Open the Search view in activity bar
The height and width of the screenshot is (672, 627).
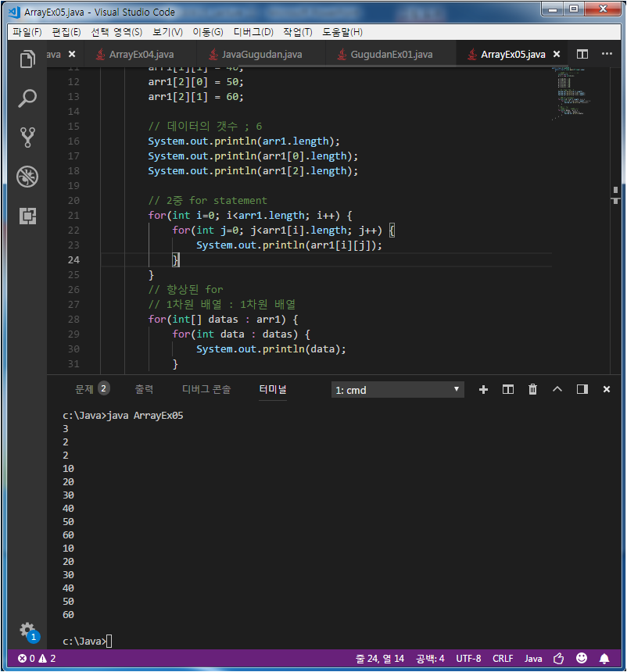27,98
